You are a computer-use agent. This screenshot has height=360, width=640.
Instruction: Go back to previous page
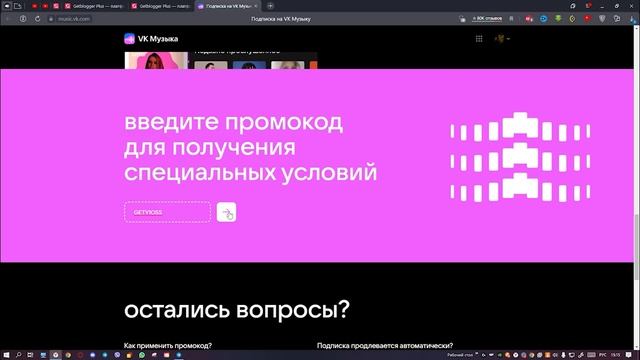tap(8, 19)
